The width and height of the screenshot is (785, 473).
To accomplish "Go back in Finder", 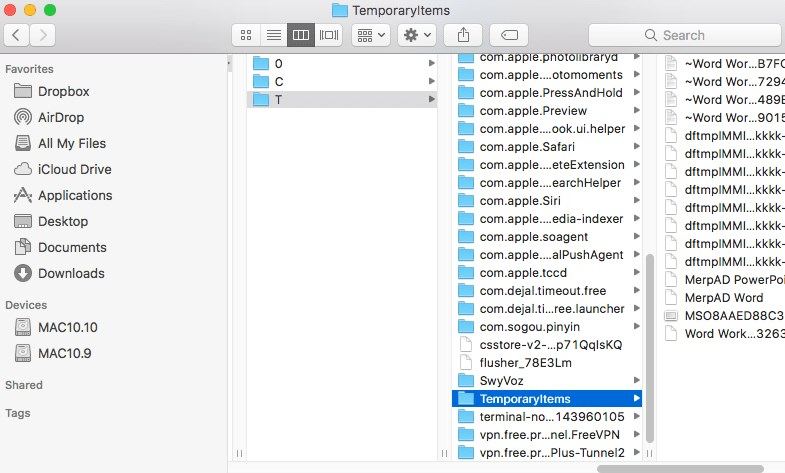I will tap(16, 35).
